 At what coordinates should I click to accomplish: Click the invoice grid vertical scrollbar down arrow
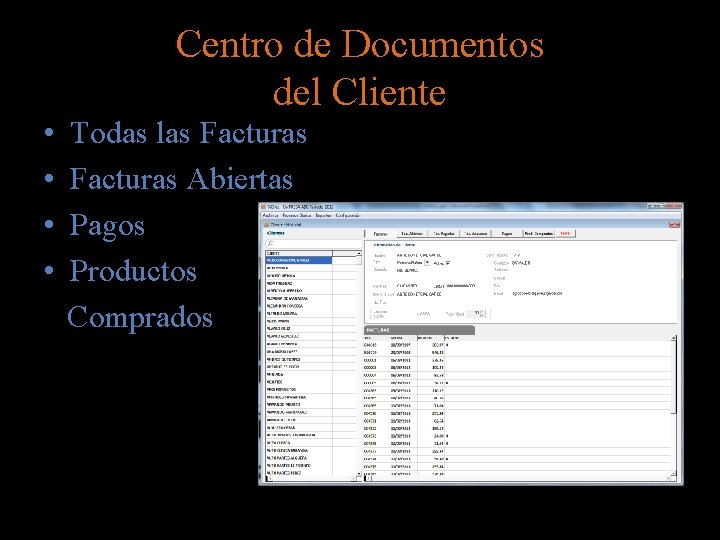[x=674, y=473]
